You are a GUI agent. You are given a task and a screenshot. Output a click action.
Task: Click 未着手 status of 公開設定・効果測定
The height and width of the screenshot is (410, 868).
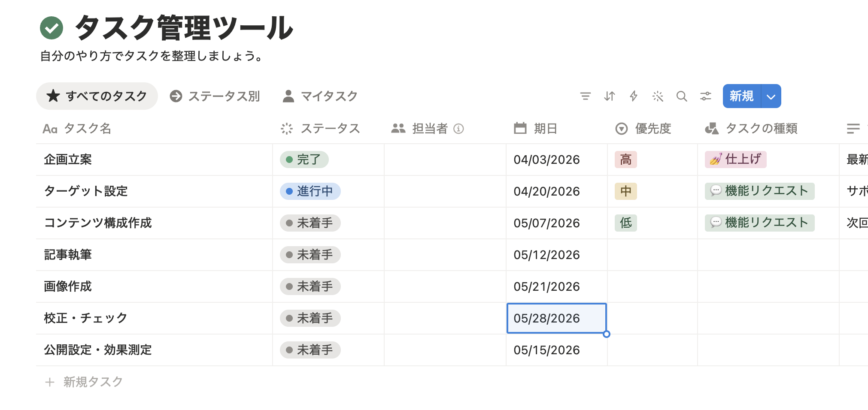pyautogui.click(x=310, y=350)
